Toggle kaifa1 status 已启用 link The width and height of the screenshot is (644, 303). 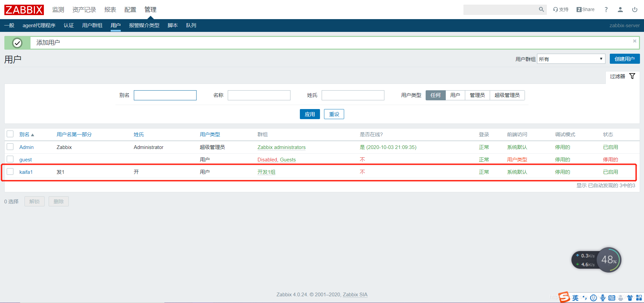click(610, 172)
